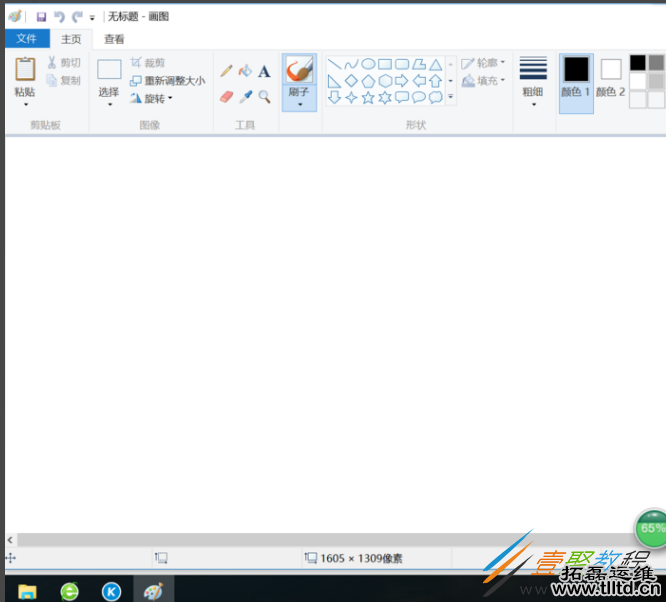666x602 pixels.
Task: Open File Explorer from the taskbar
Action: (27, 591)
